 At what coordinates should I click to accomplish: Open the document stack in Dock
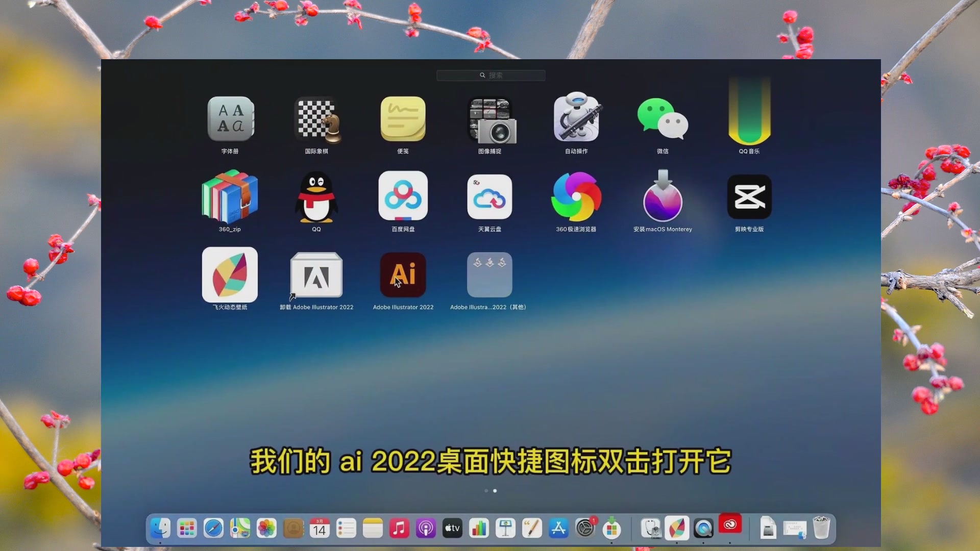point(768,529)
